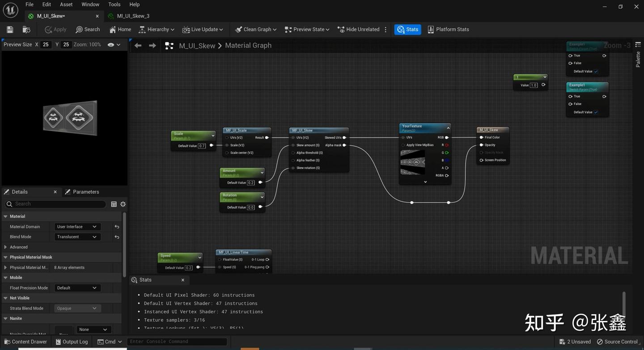The width and height of the screenshot is (644, 350).
Task: Reset Blend Mode to default arrow
Action: tap(117, 237)
